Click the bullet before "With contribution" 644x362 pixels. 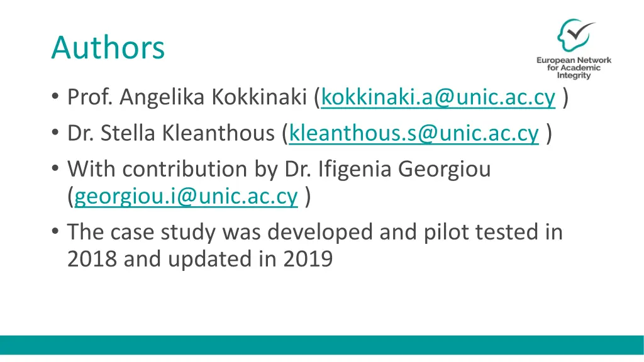pyautogui.click(x=55, y=169)
